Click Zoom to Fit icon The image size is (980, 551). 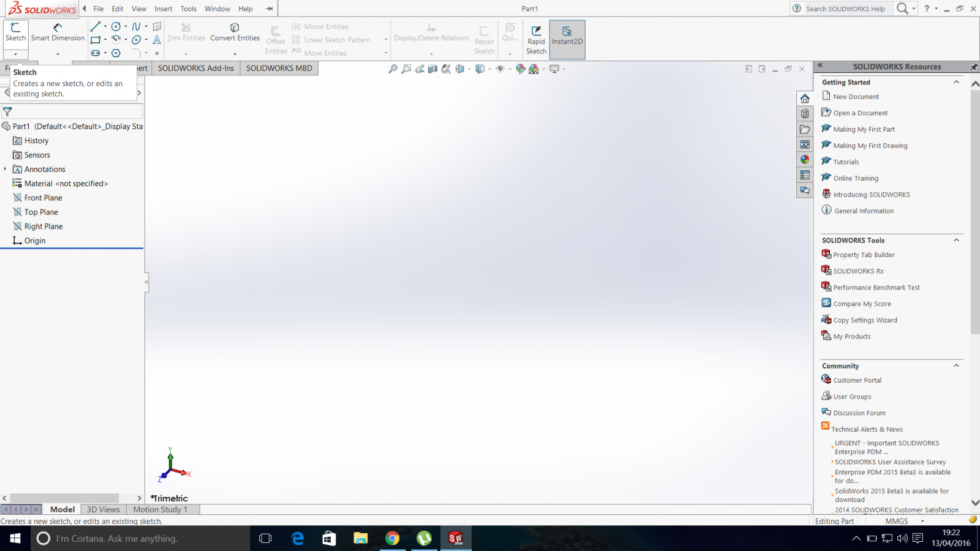click(x=393, y=69)
